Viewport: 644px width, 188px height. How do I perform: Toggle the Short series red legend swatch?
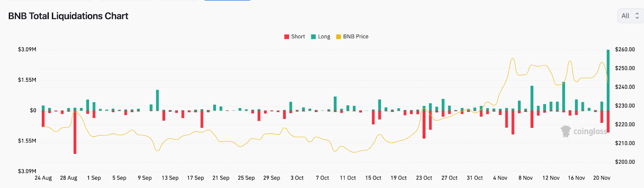(287, 37)
